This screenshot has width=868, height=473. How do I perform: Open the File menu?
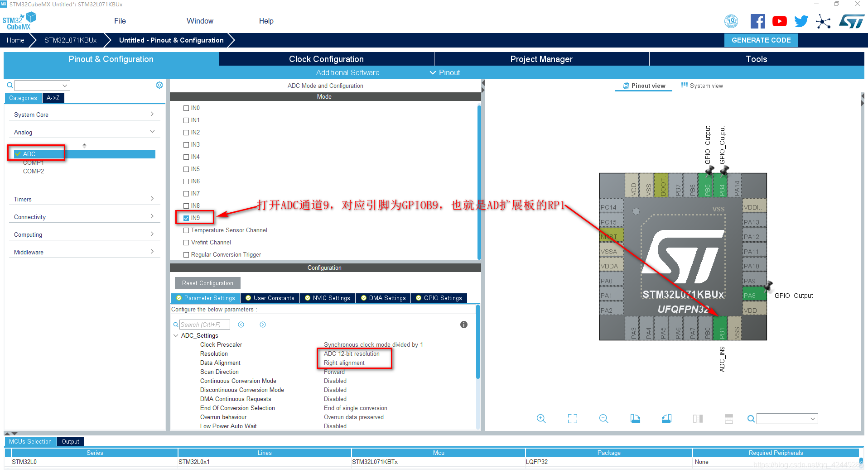point(120,21)
